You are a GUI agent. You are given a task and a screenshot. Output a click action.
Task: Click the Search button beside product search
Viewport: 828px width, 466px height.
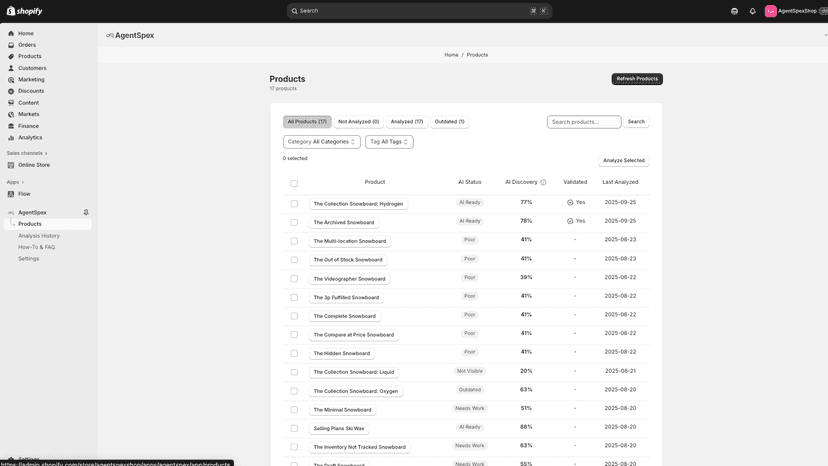pyautogui.click(x=636, y=122)
